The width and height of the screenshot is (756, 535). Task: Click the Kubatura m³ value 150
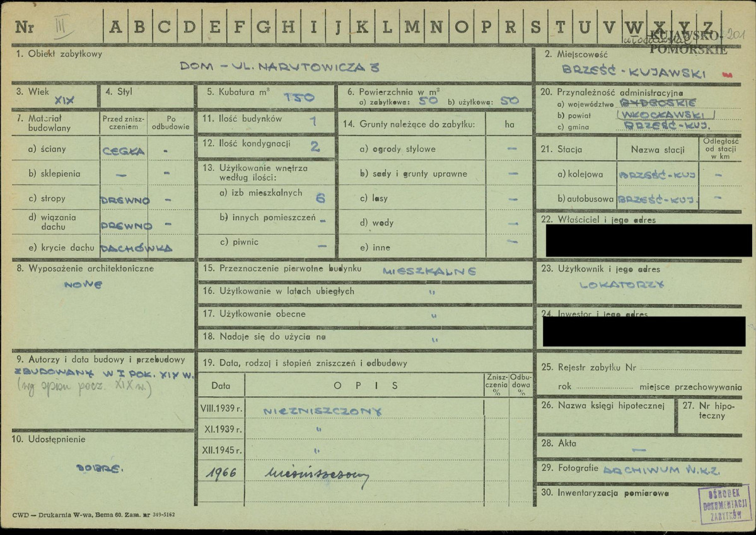pos(299,98)
